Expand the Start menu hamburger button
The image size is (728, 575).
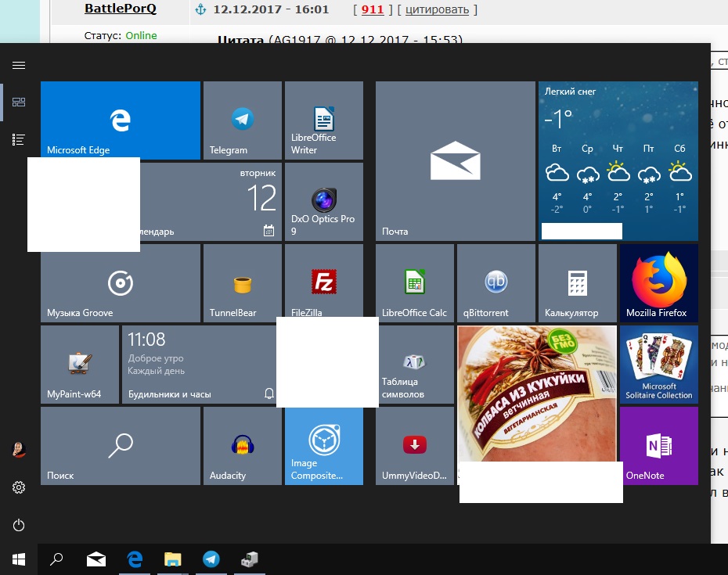tap(19, 66)
